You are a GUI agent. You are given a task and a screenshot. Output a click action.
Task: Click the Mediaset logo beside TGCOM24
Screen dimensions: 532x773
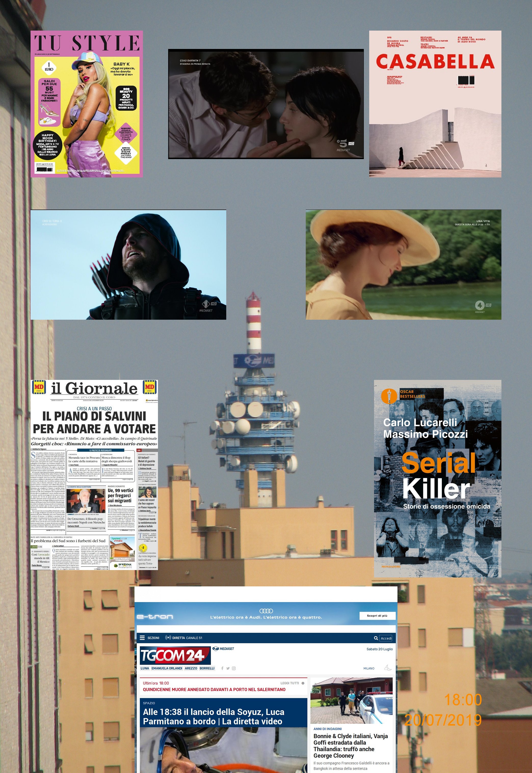(x=223, y=649)
